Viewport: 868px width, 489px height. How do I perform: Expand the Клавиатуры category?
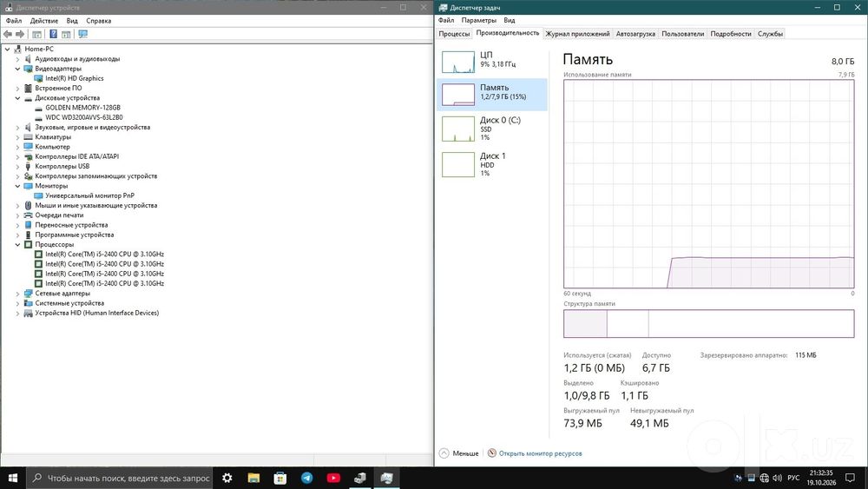click(17, 137)
